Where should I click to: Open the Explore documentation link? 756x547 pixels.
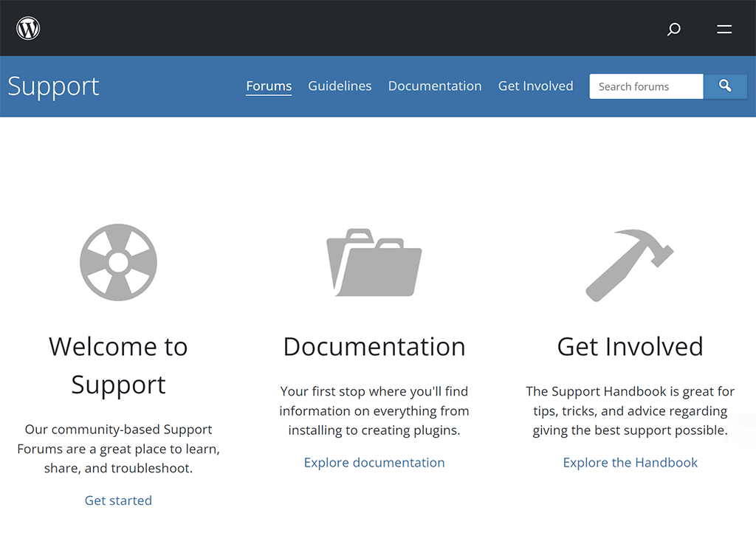[x=374, y=463]
